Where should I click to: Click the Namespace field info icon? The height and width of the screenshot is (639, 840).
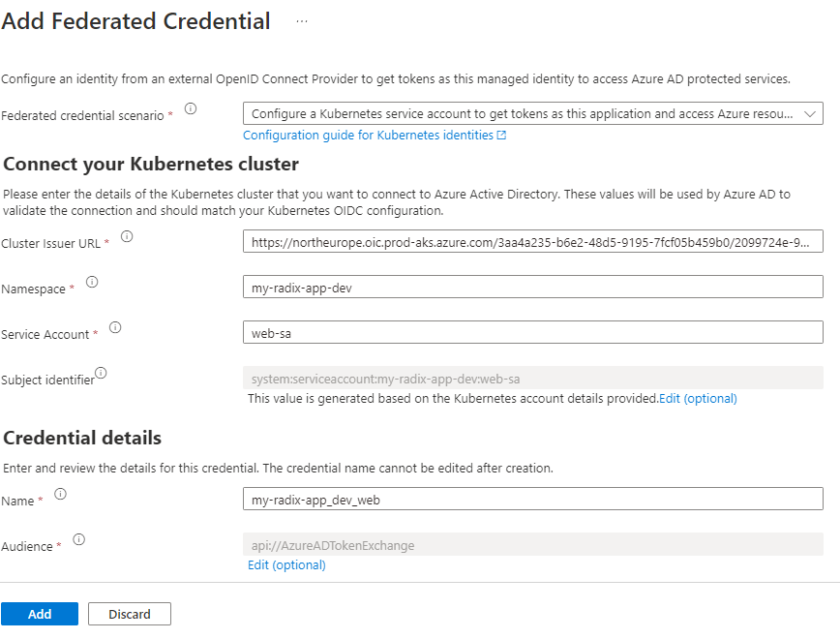[x=92, y=280]
